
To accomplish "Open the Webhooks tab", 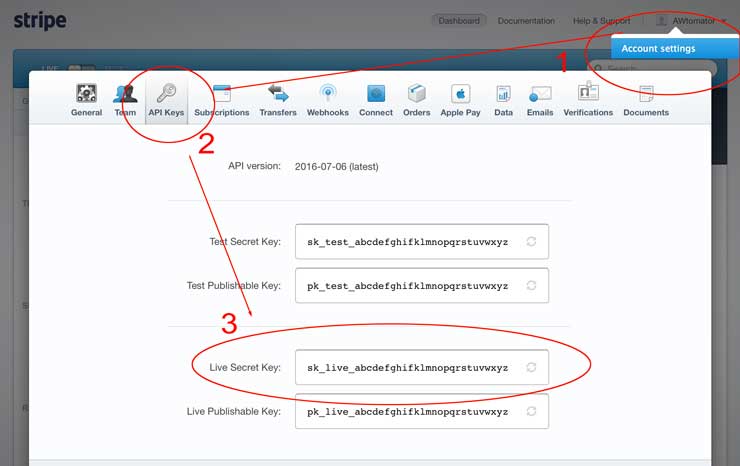I will [x=328, y=100].
